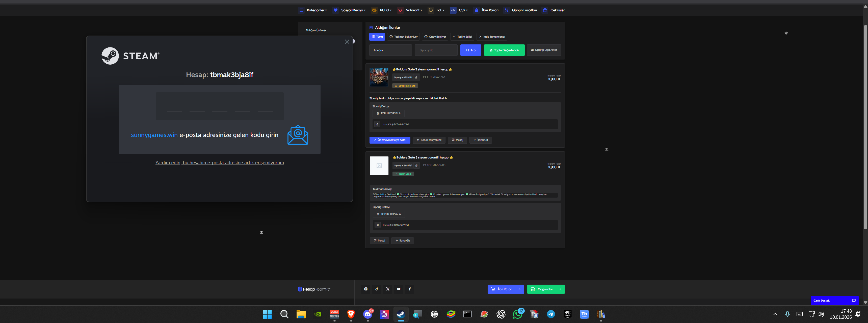Open Steam from the taskbar

[401, 314]
